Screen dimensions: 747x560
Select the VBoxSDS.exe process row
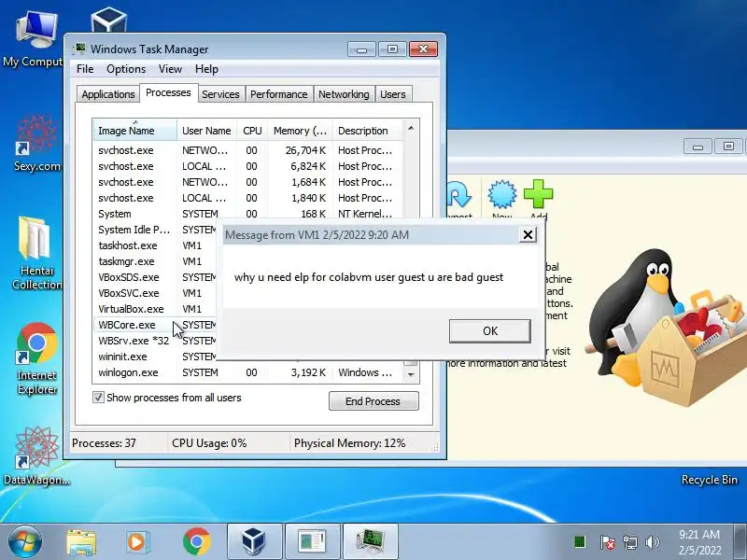(x=155, y=277)
